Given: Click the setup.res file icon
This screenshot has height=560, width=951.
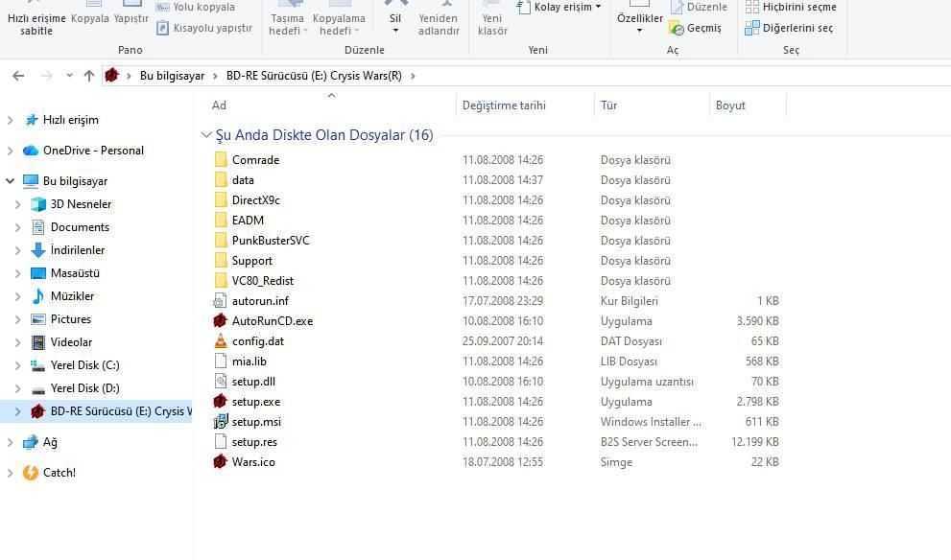Looking at the screenshot, I should click(220, 441).
